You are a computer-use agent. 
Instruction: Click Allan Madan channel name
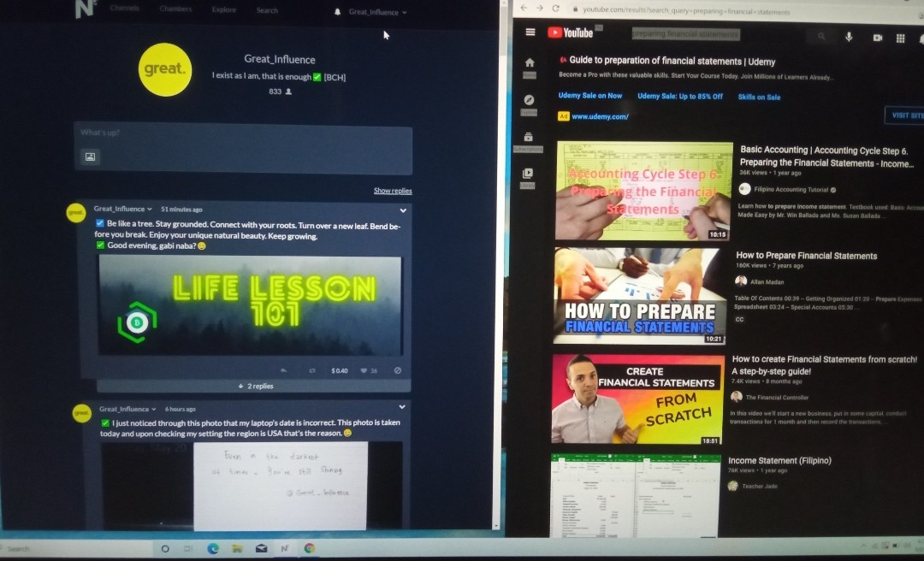point(767,281)
